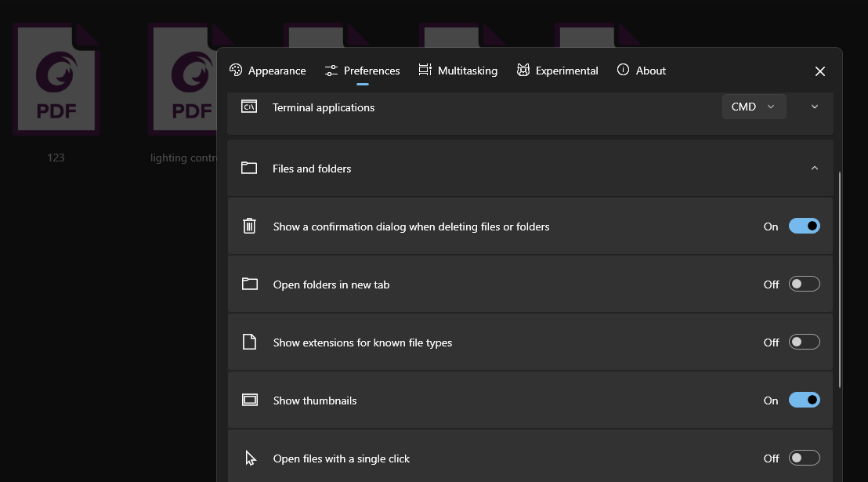Image resolution: width=868 pixels, height=482 pixels.
Task: Click cursor icon beside Open files with single click
Action: pos(251,458)
